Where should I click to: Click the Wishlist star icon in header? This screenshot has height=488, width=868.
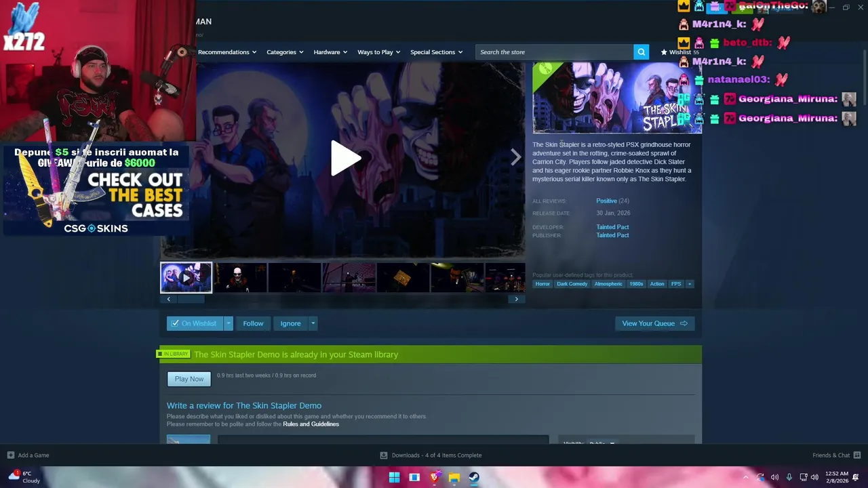664,52
